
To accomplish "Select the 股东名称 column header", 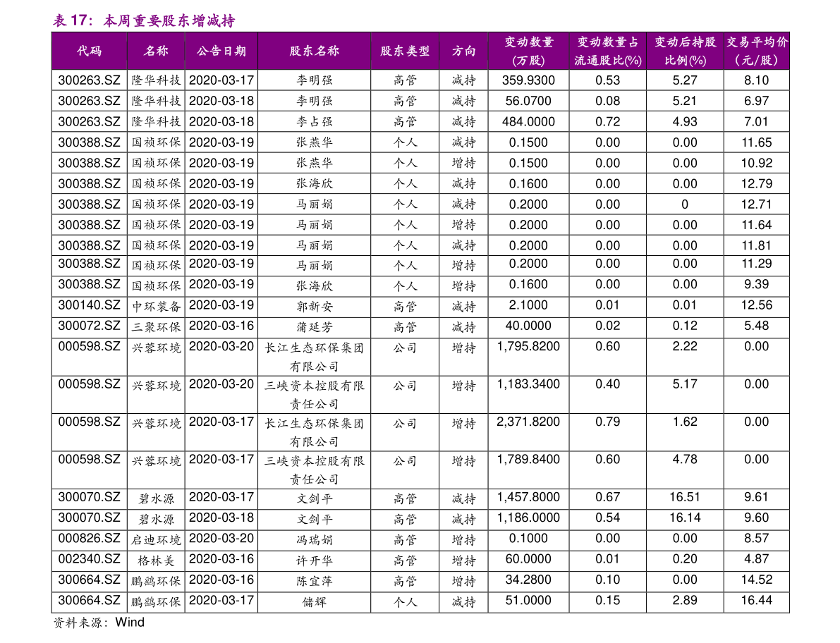I will (x=314, y=51).
